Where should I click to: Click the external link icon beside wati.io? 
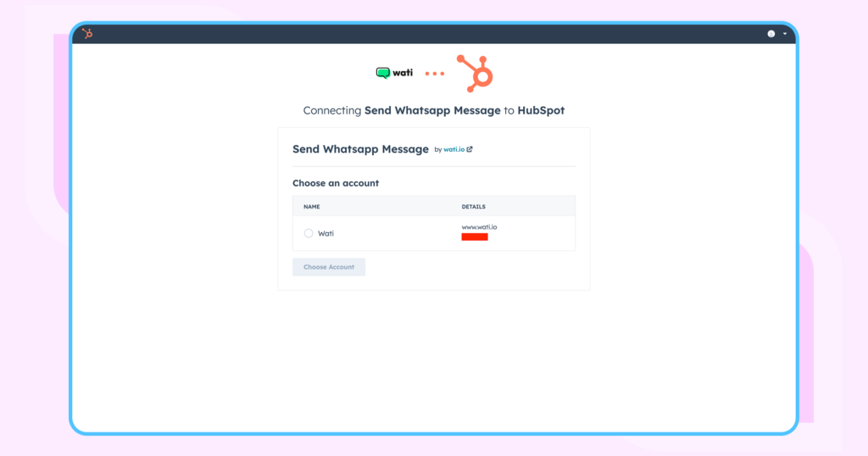[x=470, y=149]
